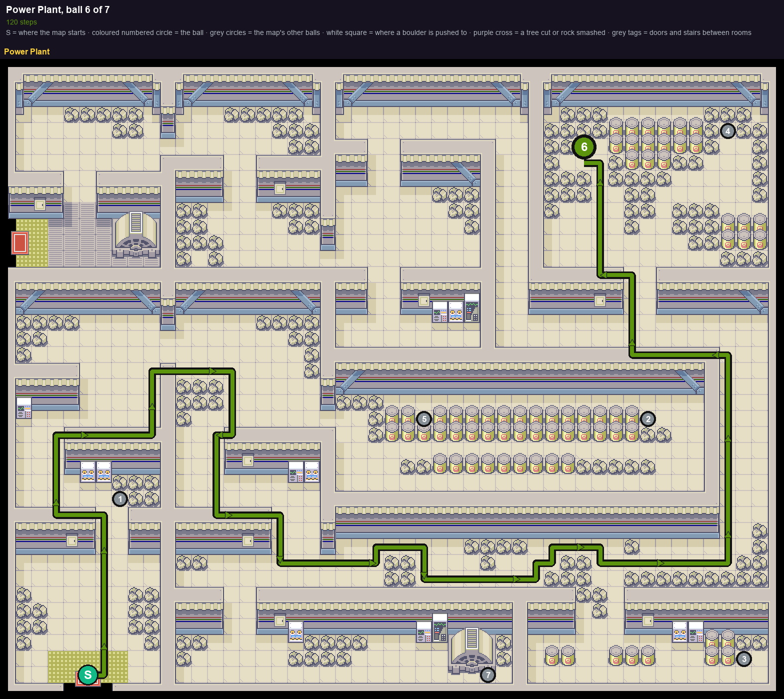The image size is (784, 699).
Task: Select grey ball marker 3
Action: tap(744, 659)
